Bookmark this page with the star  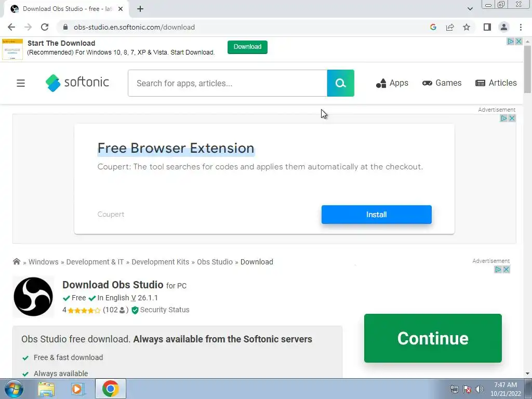click(x=467, y=27)
